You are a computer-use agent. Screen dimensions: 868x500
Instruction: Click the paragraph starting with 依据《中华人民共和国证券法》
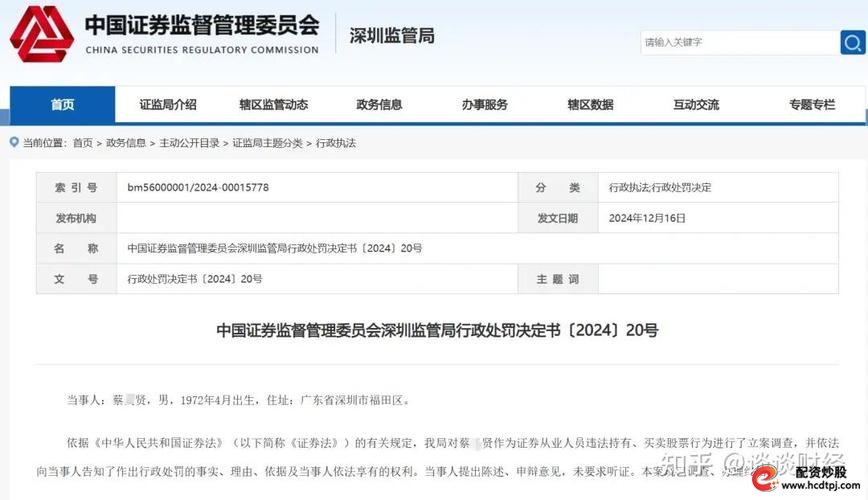click(437, 457)
